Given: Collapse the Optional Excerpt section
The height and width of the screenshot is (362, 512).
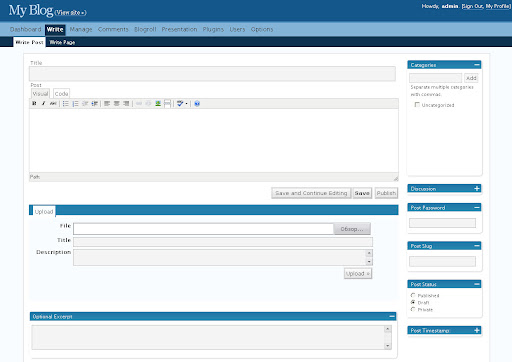Looking at the screenshot, I should [392, 316].
